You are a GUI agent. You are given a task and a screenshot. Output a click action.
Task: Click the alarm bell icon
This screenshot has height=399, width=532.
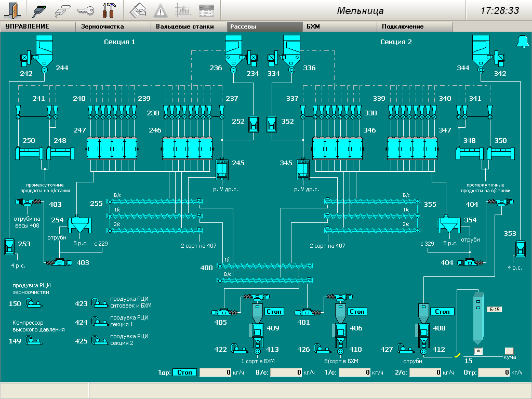(522, 42)
